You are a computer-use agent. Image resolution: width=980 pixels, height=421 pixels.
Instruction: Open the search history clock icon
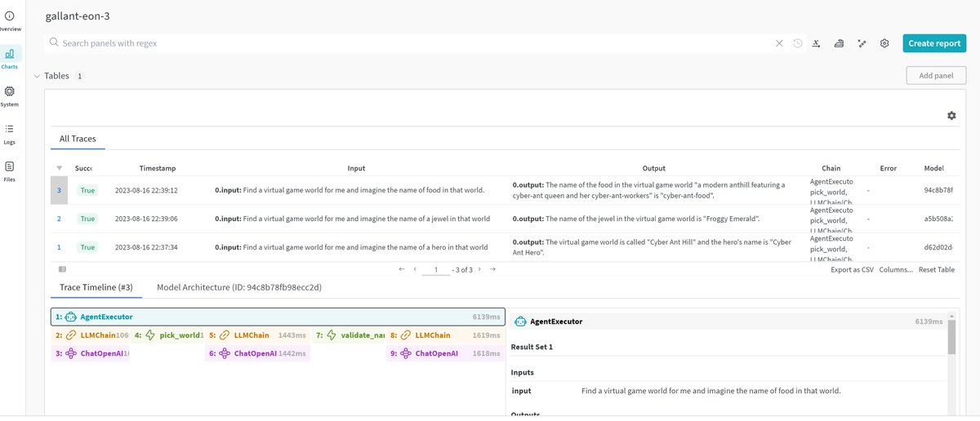pyautogui.click(x=798, y=43)
